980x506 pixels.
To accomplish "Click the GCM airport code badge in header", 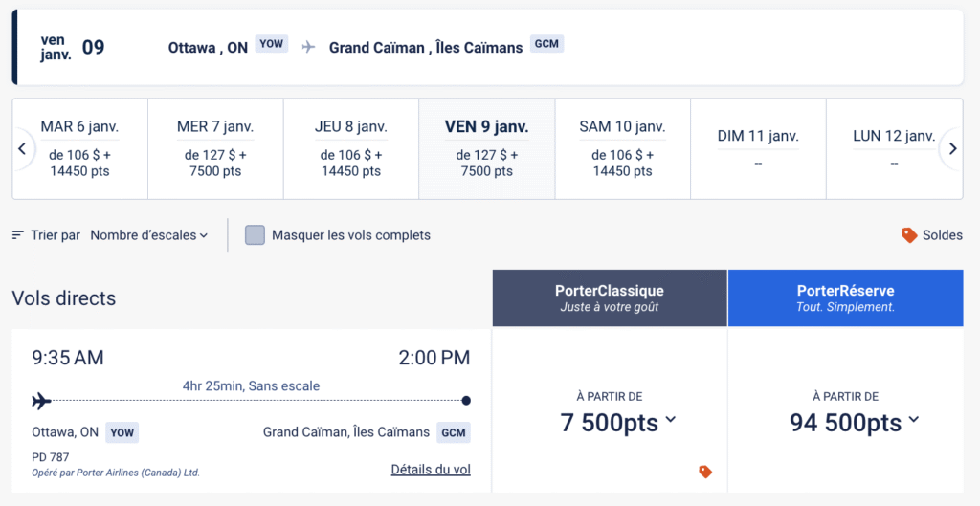I will coord(546,44).
